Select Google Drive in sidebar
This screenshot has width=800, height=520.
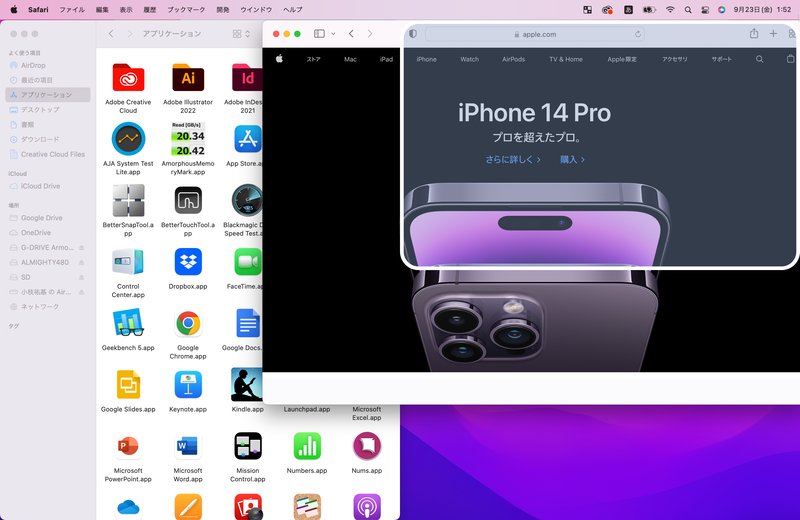pos(48,218)
